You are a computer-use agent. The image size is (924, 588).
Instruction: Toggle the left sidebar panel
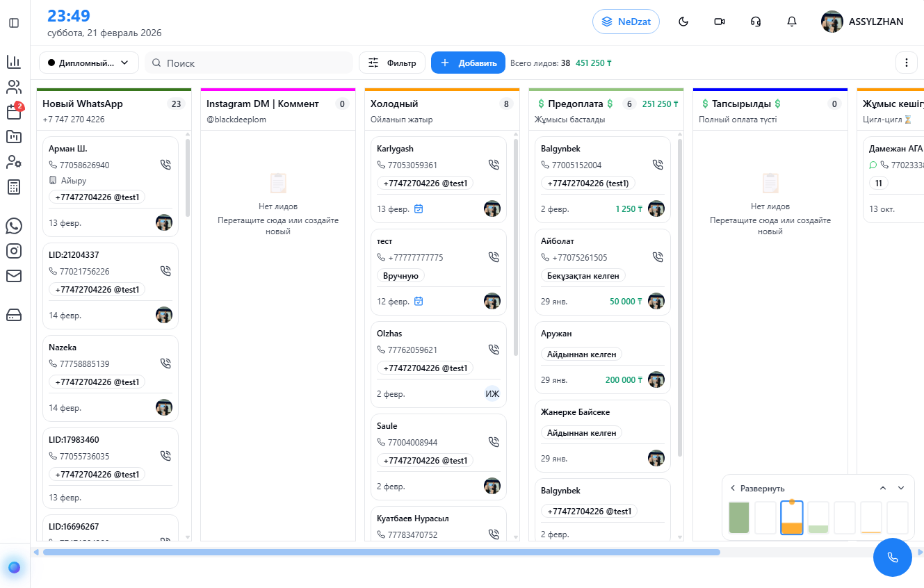[14, 23]
